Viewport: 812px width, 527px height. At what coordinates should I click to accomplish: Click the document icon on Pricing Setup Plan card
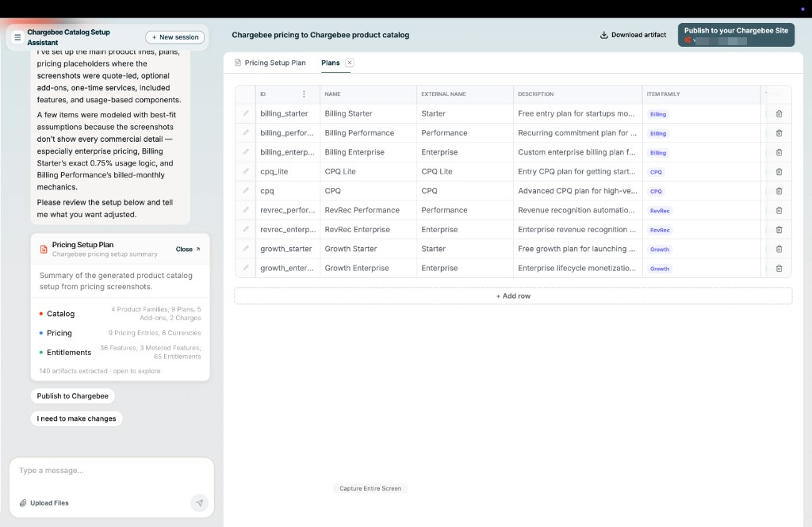pos(44,249)
